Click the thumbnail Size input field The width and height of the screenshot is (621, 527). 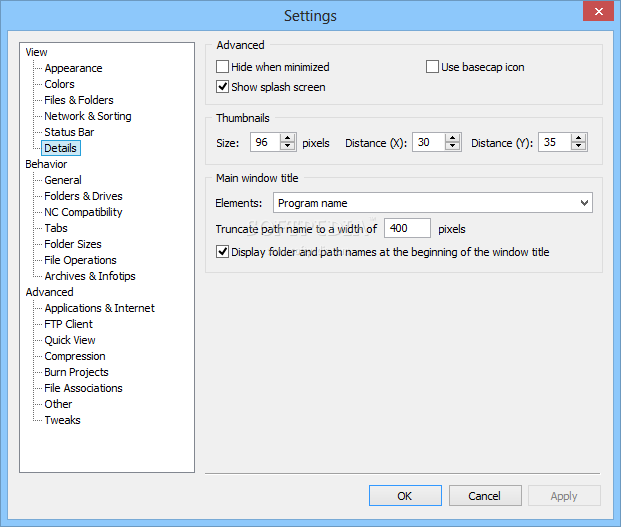point(265,142)
